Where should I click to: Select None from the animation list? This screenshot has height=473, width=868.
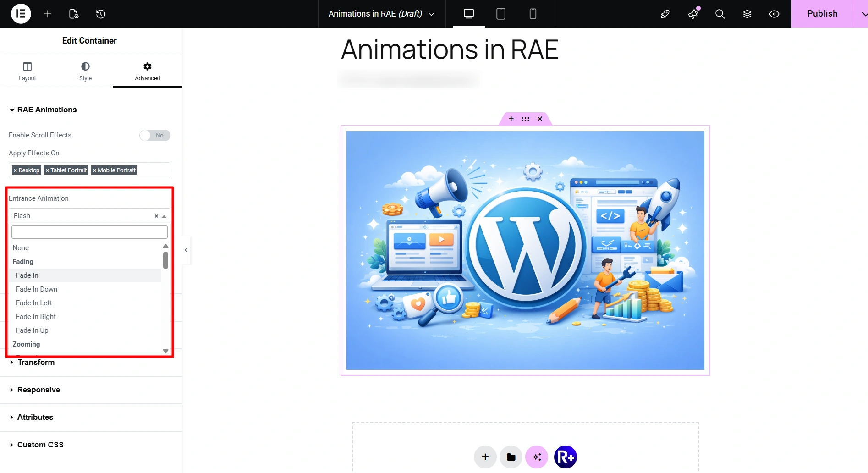(x=86, y=248)
